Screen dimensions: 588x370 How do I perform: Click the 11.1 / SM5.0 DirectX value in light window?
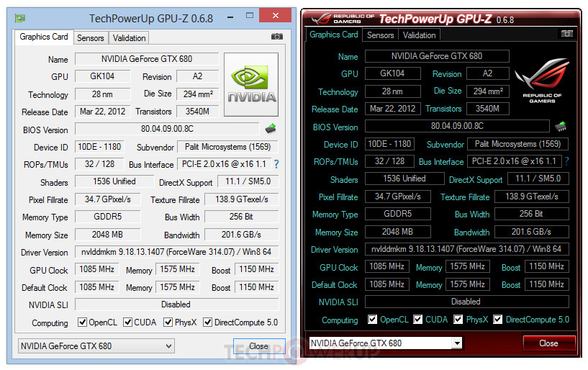click(x=248, y=181)
